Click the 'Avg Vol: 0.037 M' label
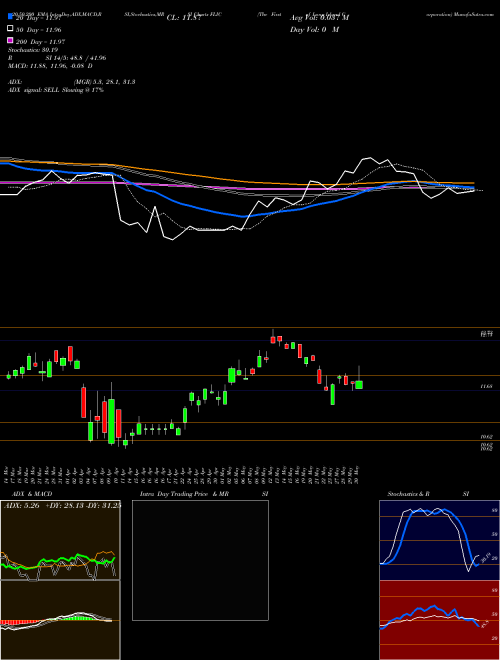This screenshot has height=660, width=500. [319, 18]
